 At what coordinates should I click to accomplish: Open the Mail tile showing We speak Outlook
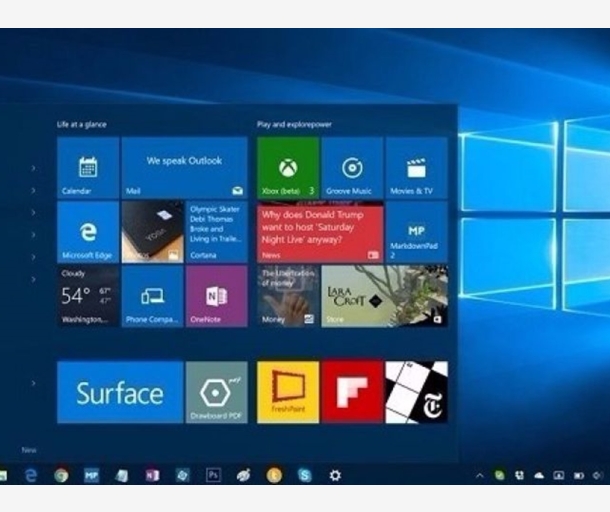pos(184,167)
